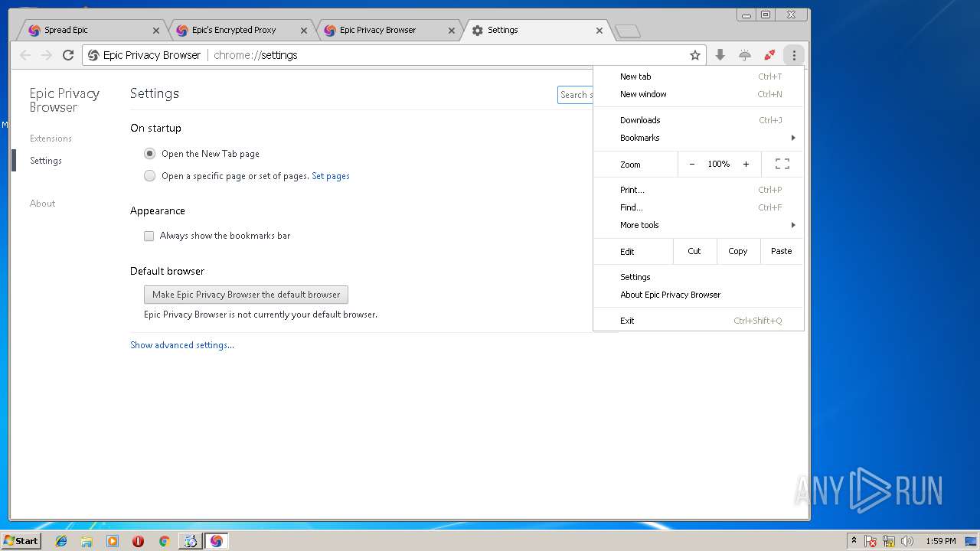Viewport: 980px width, 551px height.
Task: Click Show advanced settings link
Action: click(x=182, y=345)
